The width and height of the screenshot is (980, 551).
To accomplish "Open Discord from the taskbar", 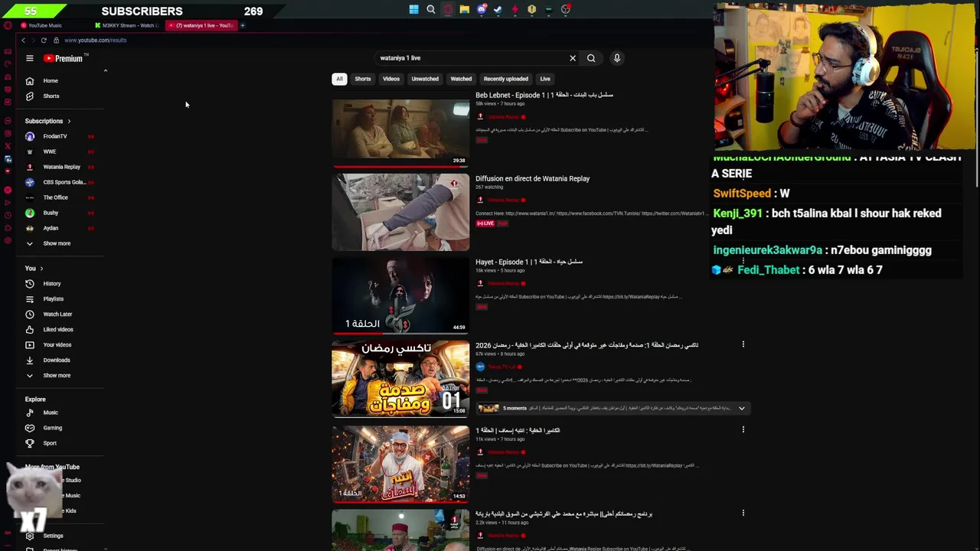I will (482, 9).
